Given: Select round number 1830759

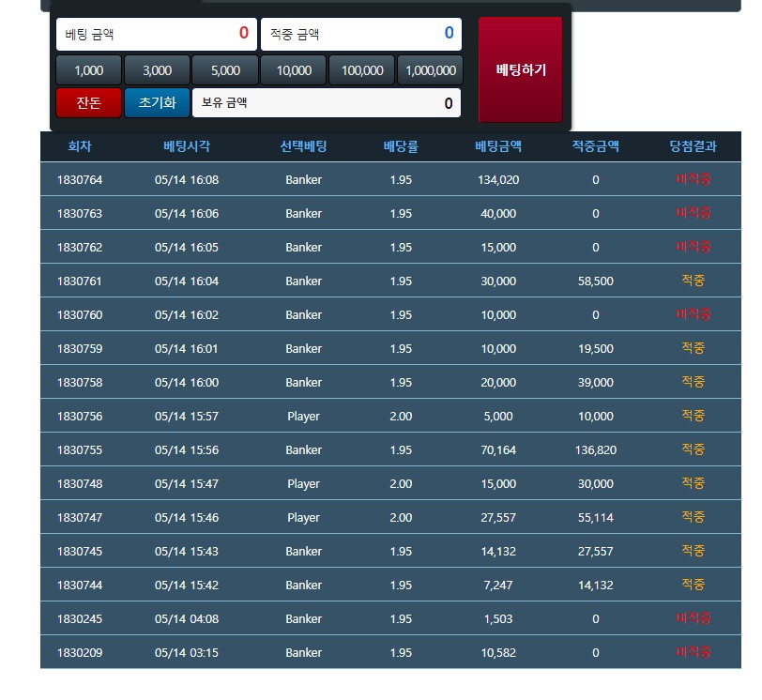Looking at the screenshot, I should (x=80, y=349).
